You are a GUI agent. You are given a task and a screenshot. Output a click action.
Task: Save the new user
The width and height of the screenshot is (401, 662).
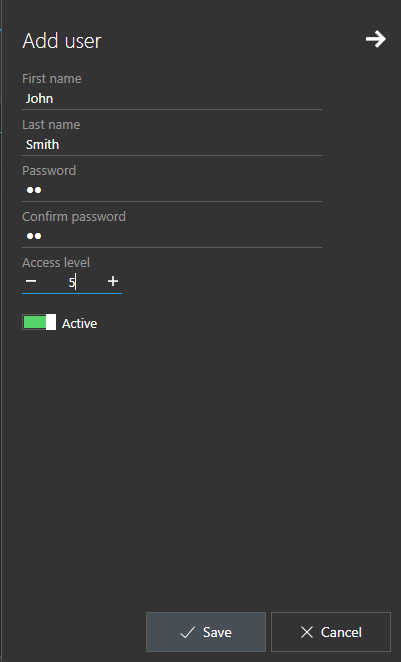(x=206, y=632)
